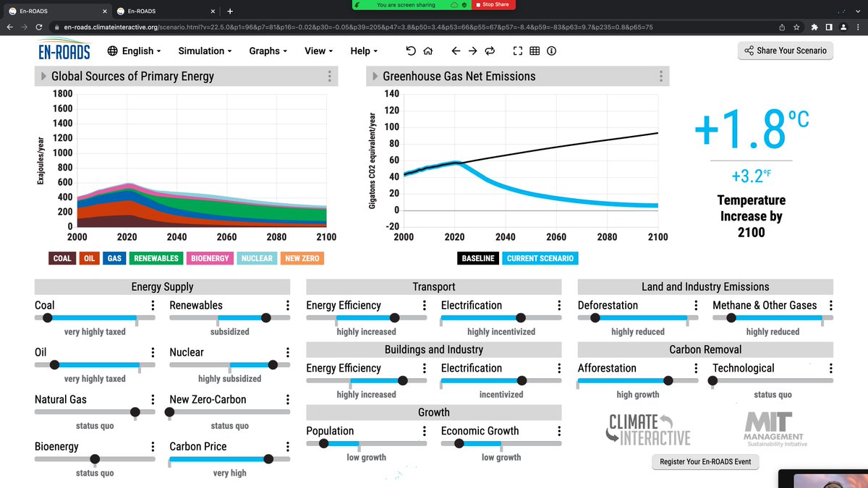868x488 pixels.
Task: Click the COAL legend label
Action: [x=62, y=258]
